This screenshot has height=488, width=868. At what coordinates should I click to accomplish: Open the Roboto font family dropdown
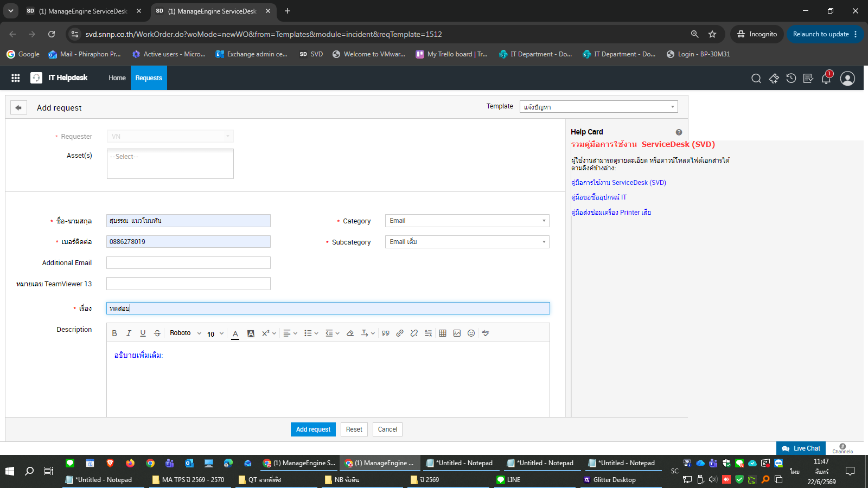[x=185, y=333]
